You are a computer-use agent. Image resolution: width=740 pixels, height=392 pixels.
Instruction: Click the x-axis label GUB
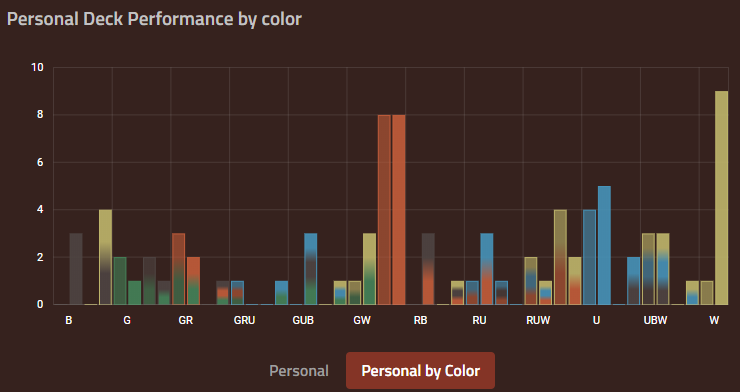click(303, 320)
